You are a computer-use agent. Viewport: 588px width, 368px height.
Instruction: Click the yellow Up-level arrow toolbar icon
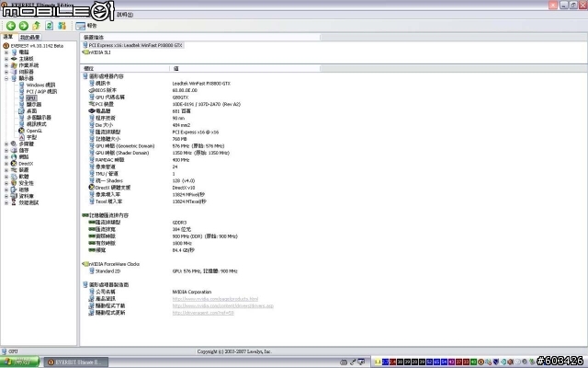click(x=37, y=26)
